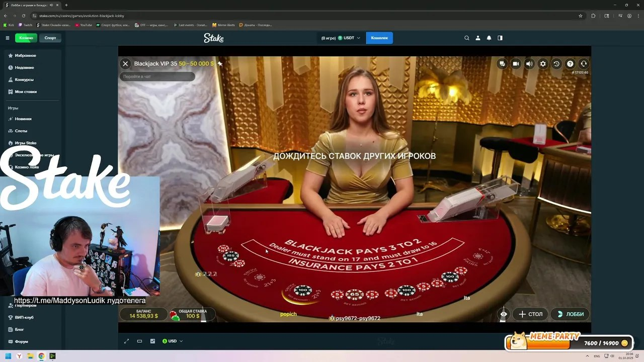Go back in browser history

pos(6,16)
